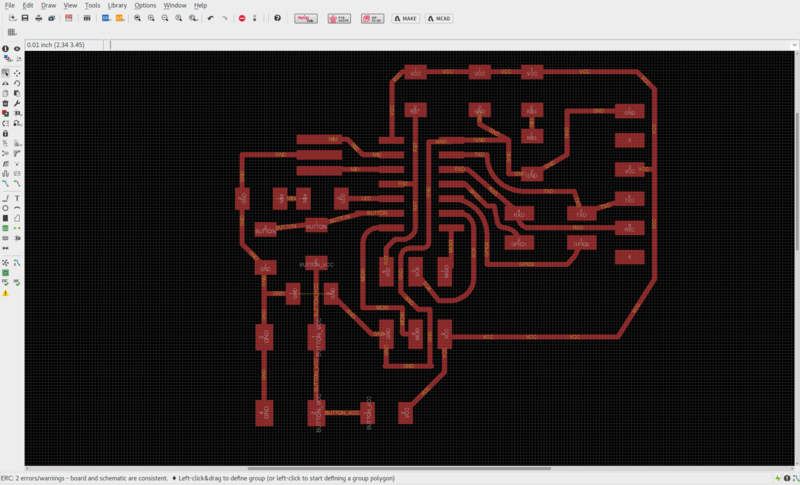
Task: Open the Options menu
Action: pos(145,5)
